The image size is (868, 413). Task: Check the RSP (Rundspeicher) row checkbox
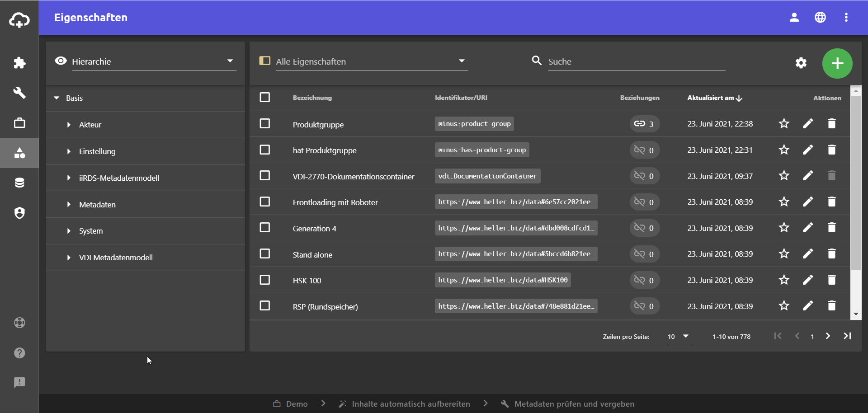coord(265,306)
